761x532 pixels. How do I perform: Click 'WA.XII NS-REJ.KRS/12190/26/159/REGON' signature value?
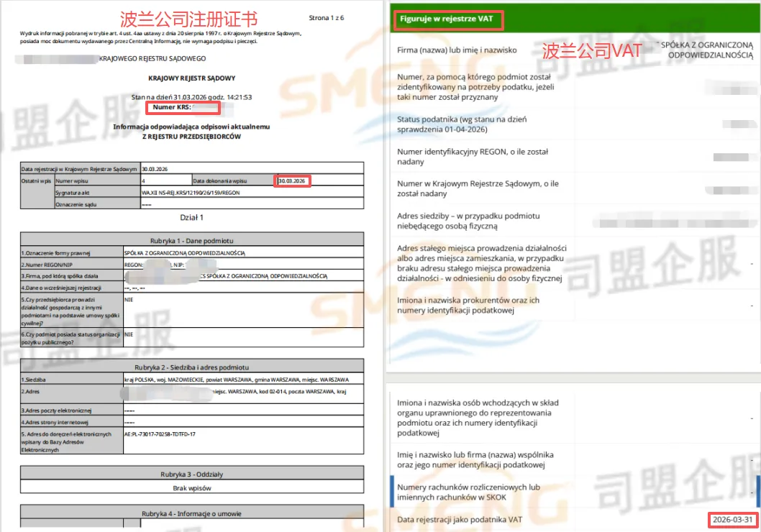[191, 193]
